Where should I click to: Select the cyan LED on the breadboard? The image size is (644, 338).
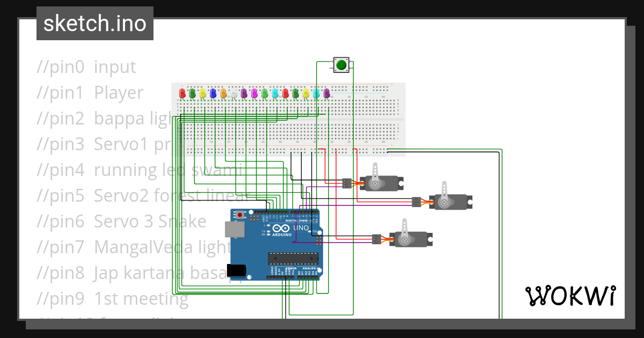(x=274, y=94)
